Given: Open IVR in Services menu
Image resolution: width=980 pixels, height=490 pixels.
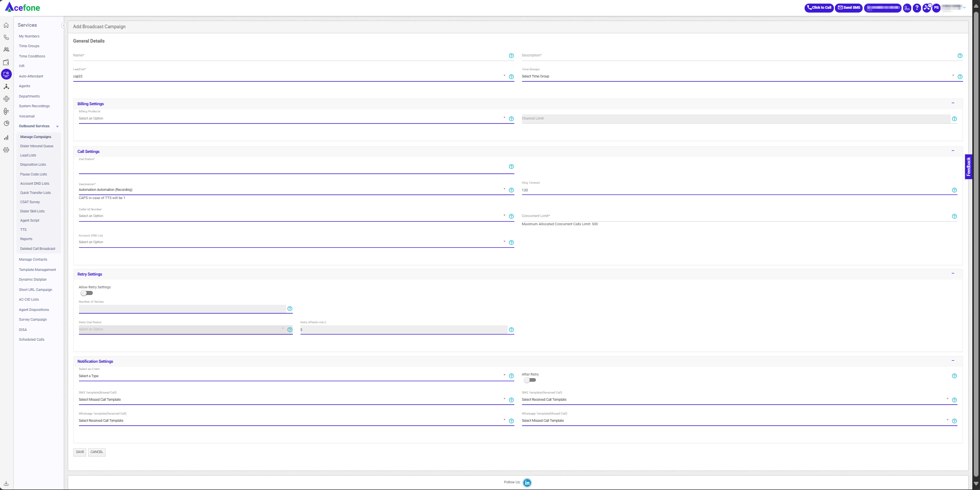Looking at the screenshot, I should 22,66.
